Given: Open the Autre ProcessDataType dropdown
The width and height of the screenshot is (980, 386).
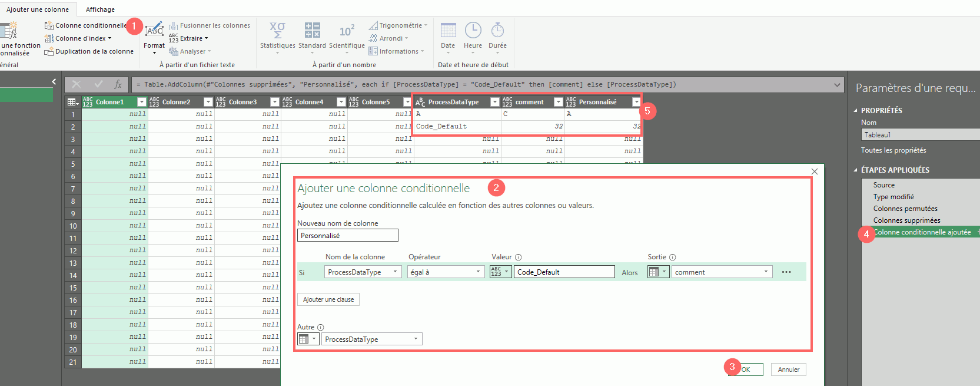Looking at the screenshot, I should coord(372,339).
